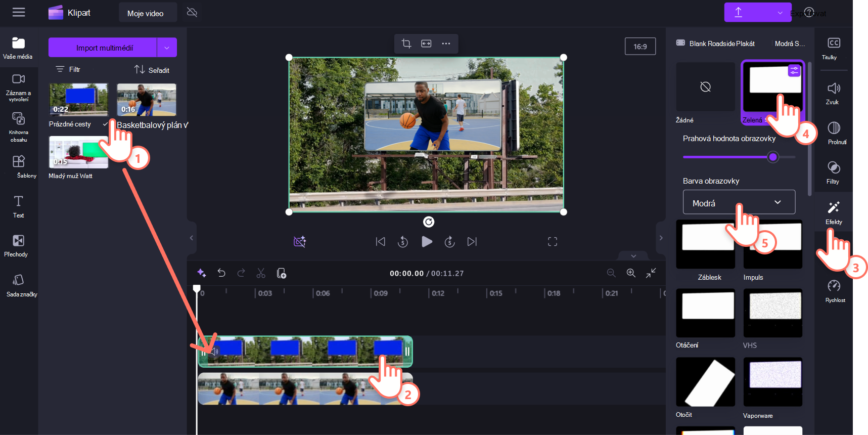Image resolution: width=868 pixels, height=435 pixels.
Task: Collapse the right properties panel
Action: pyautogui.click(x=661, y=238)
